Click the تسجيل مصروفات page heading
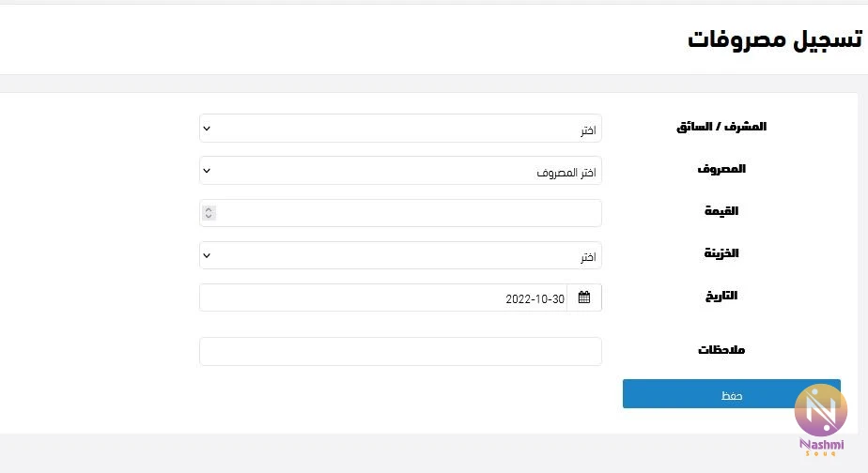Image resolution: width=868 pixels, height=473 pixels. point(775,39)
